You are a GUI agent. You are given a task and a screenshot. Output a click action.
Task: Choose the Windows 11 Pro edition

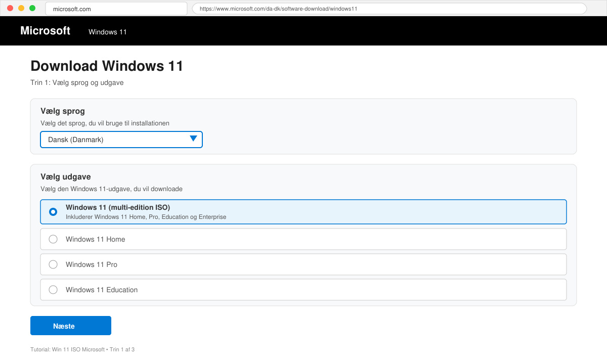coord(303,264)
